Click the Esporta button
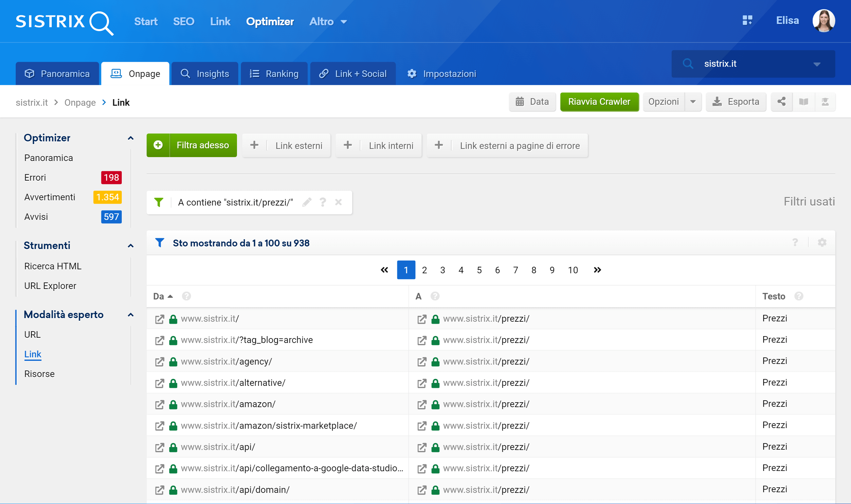The height and width of the screenshot is (504, 851). click(736, 101)
